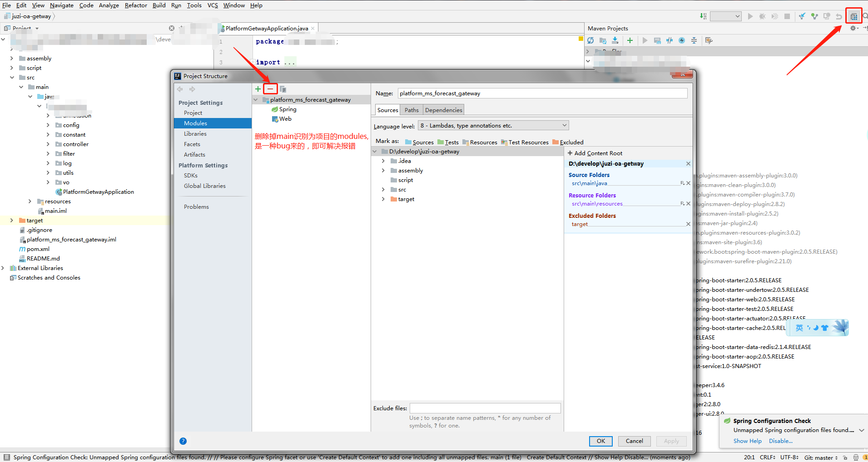Click Execute Maven Goal icon
868x462 pixels.
[x=657, y=40]
